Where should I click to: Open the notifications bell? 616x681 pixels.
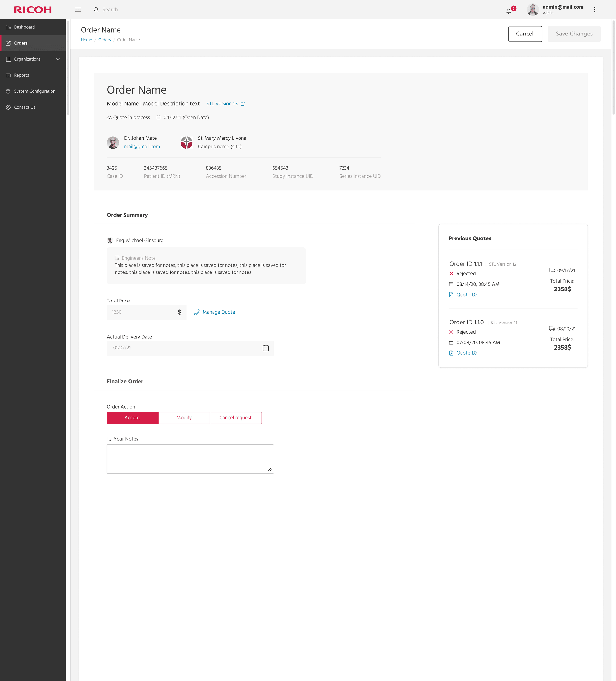click(x=509, y=11)
